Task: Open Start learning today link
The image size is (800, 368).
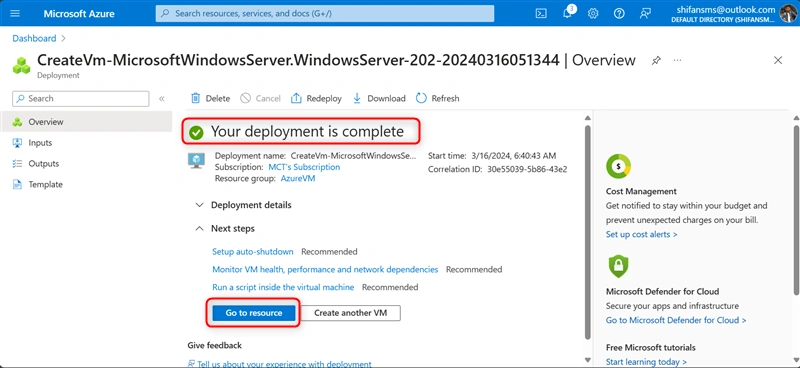Action: pos(646,362)
